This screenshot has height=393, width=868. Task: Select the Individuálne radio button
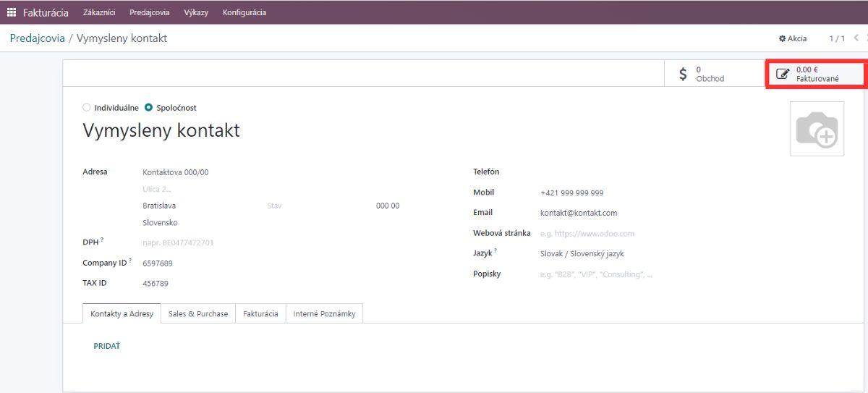coord(87,108)
